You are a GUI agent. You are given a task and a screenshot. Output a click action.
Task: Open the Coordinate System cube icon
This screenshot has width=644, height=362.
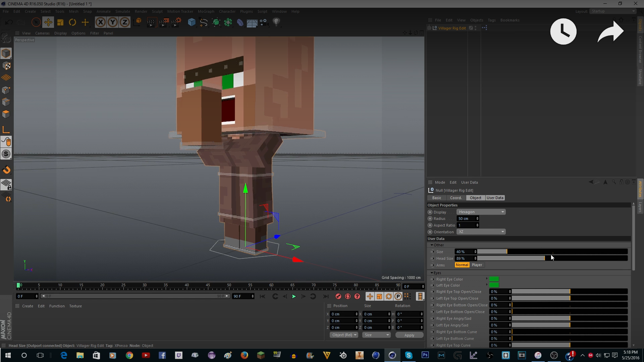point(138,22)
